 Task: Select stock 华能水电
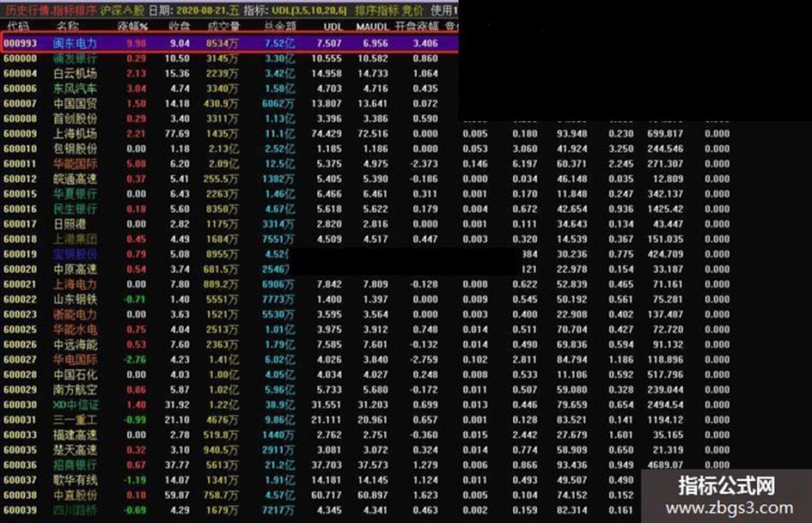(x=75, y=329)
